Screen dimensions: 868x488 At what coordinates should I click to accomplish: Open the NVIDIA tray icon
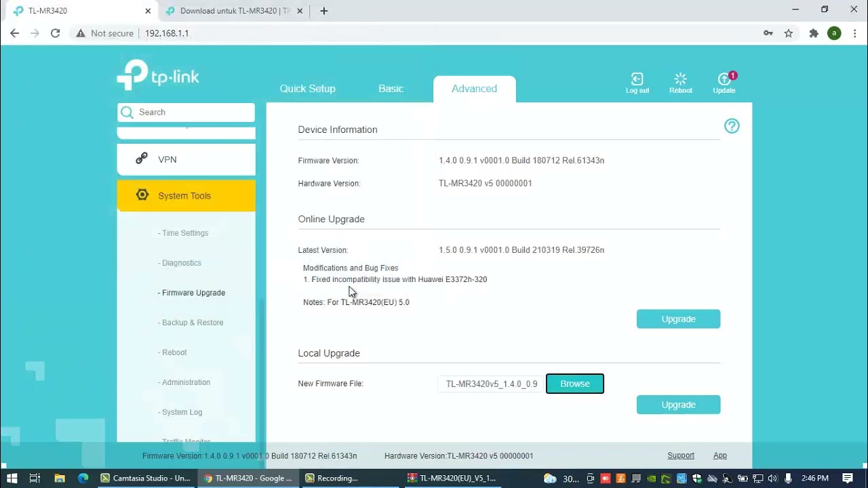652,479
